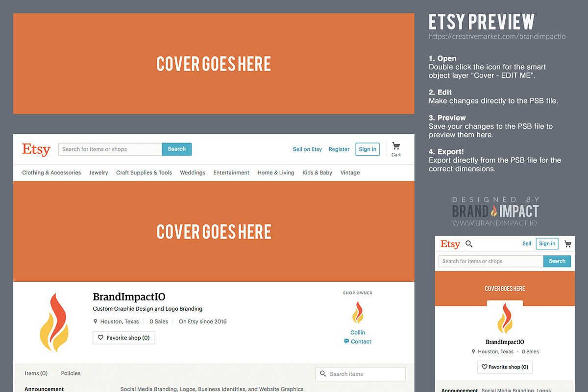
Task: Click the '1. Open' instruction heading
Action: tap(442, 58)
